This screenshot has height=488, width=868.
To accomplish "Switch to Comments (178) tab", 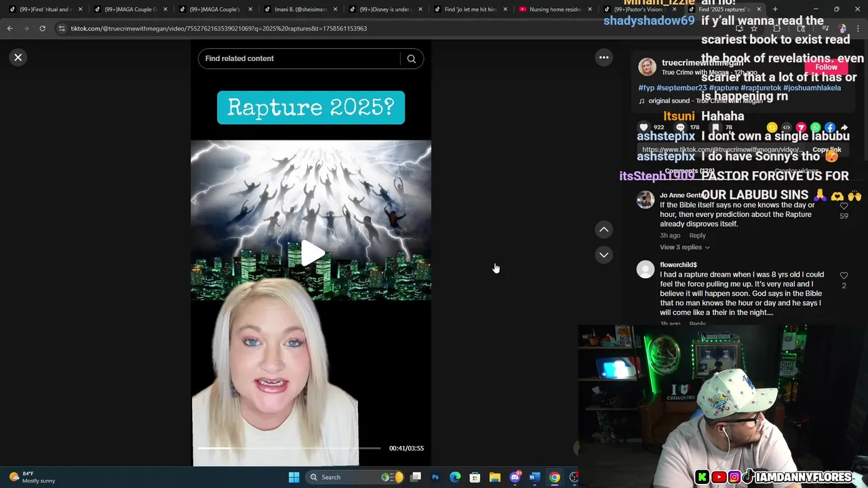I will coord(690,171).
